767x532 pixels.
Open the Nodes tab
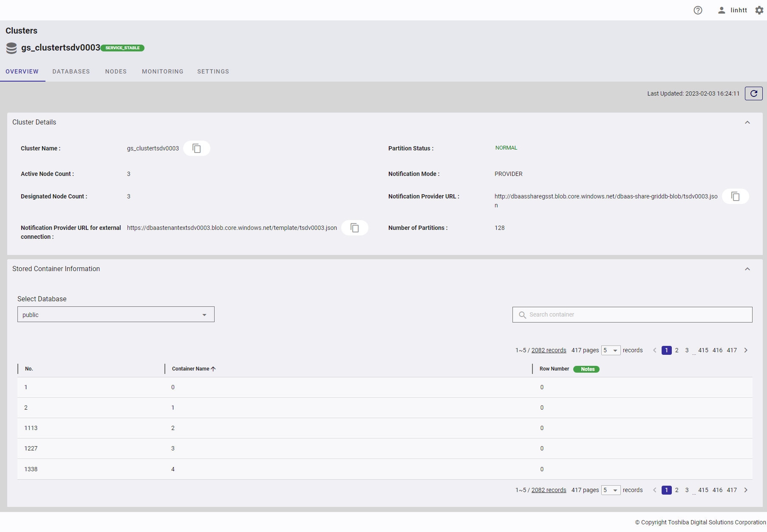coord(116,71)
